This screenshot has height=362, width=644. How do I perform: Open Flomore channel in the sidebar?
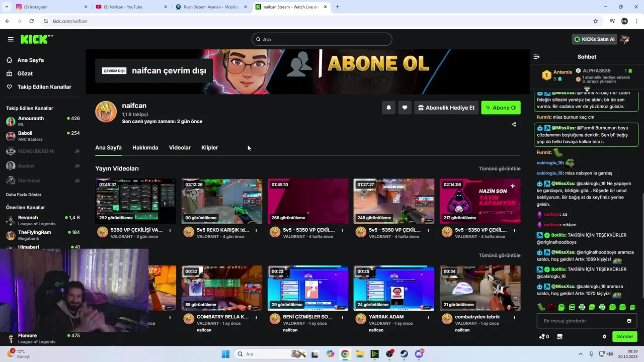point(43,338)
